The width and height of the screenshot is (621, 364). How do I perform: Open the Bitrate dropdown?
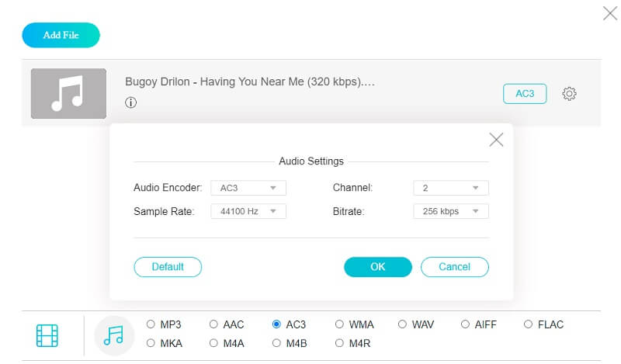(451, 211)
